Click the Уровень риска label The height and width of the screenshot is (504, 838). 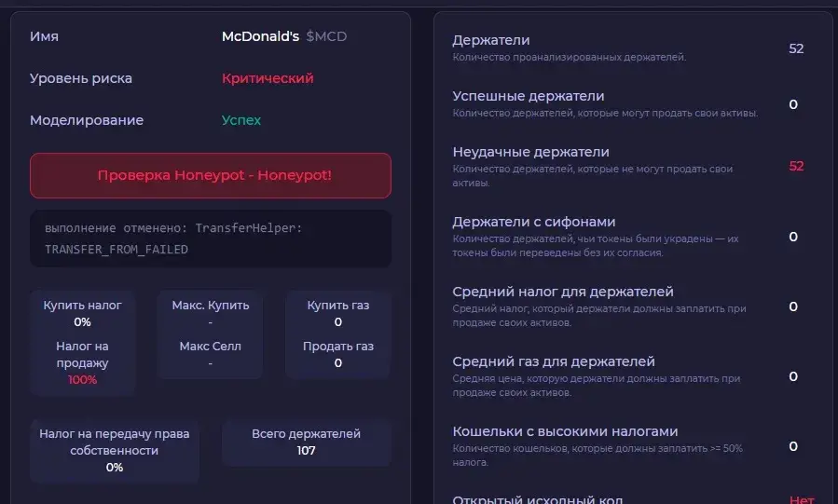point(81,78)
